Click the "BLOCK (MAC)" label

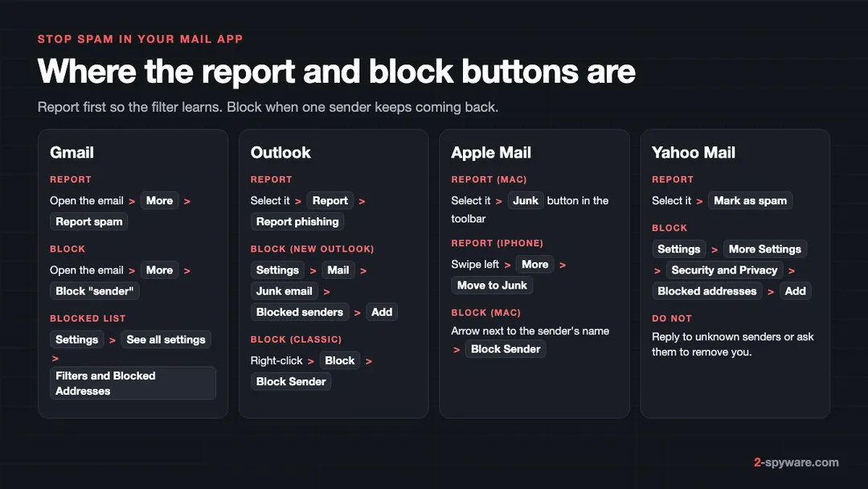pyautogui.click(x=486, y=312)
